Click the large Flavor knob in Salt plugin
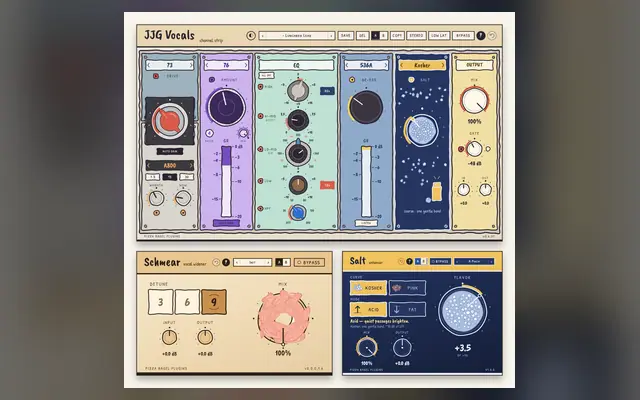640x400 pixels. pyautogui.click(x=462, y=310)
